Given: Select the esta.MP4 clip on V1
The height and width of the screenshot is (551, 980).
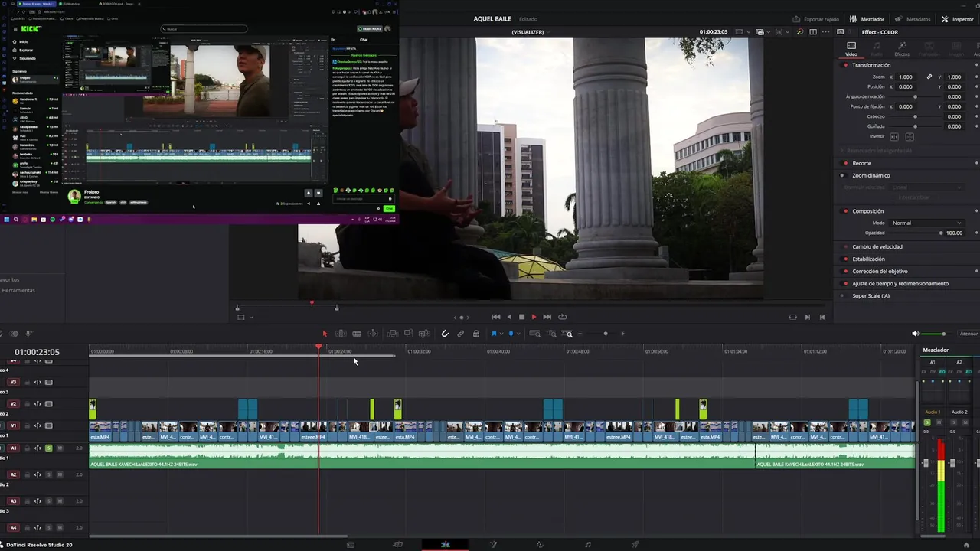Looking at the screenshot, I should (x=100, y=430).
